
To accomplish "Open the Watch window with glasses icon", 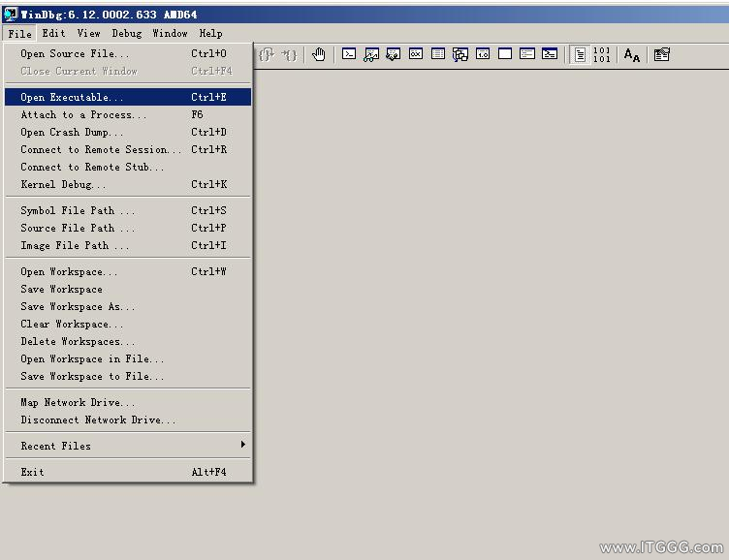I will tap(371, 54).
